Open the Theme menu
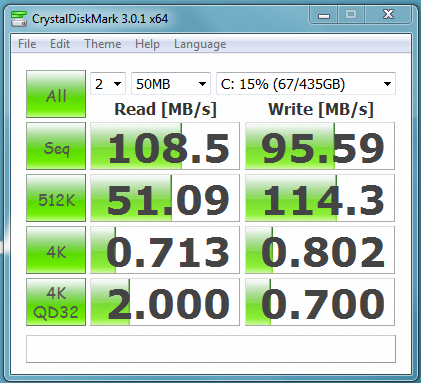The height and width of the screenshot is (383, 421). click(103, 44)
